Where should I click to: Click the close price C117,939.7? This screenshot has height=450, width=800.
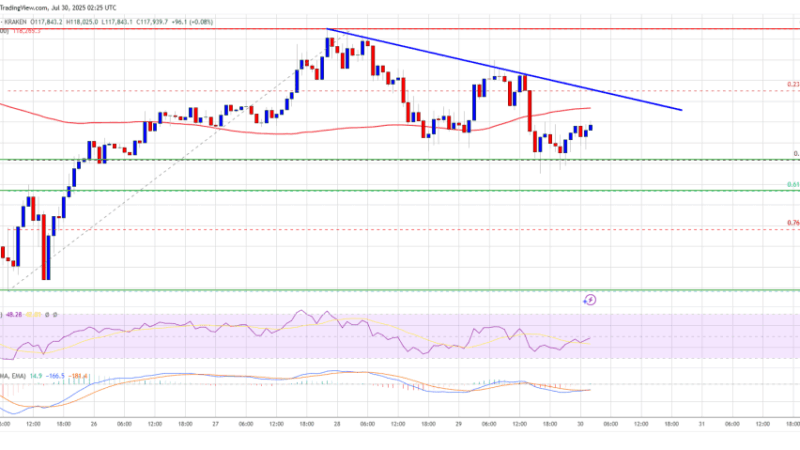coord(153,22)
